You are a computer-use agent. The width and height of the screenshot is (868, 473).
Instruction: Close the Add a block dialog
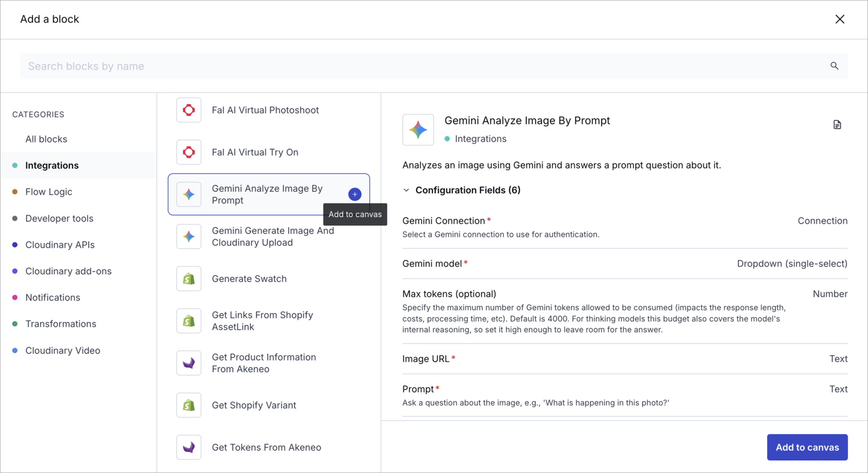pyautogui.click(x=840, y=19)
